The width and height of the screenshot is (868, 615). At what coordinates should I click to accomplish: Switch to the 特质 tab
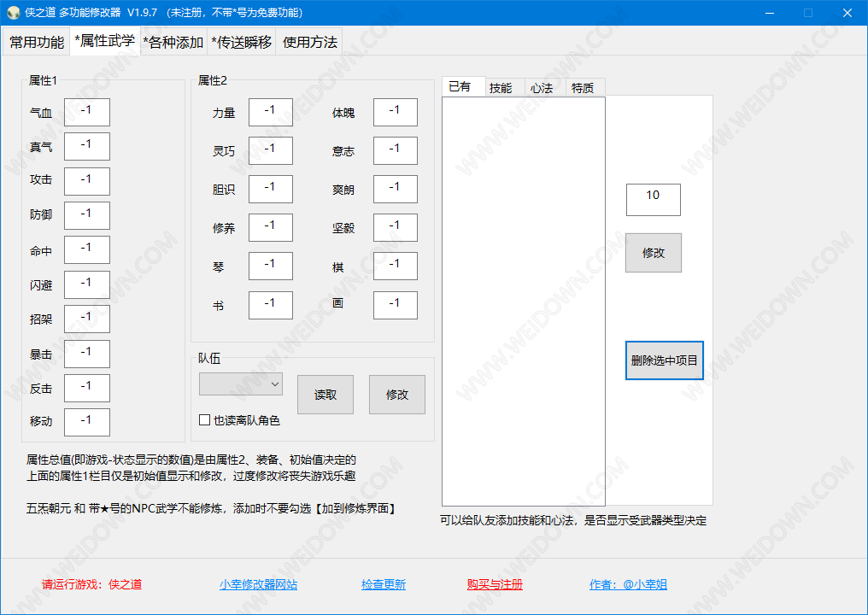pos(585,87)
